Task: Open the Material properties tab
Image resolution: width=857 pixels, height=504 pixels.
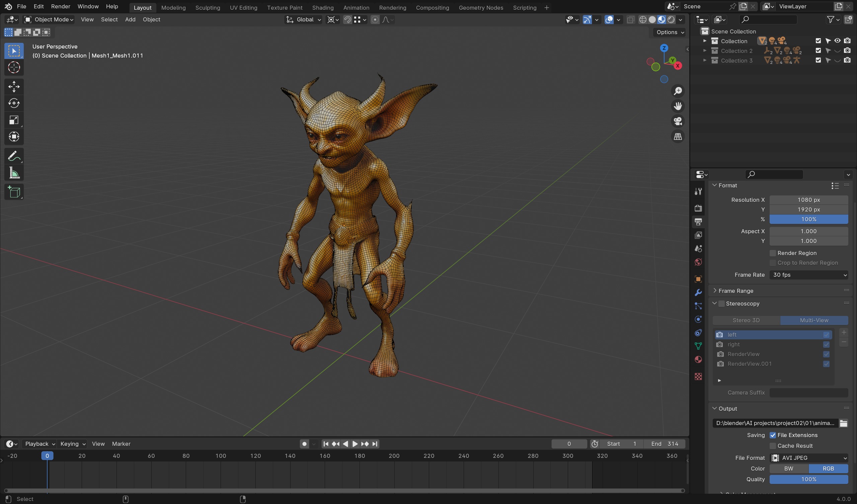Action: pyautogui.click(x=698, y=359)
